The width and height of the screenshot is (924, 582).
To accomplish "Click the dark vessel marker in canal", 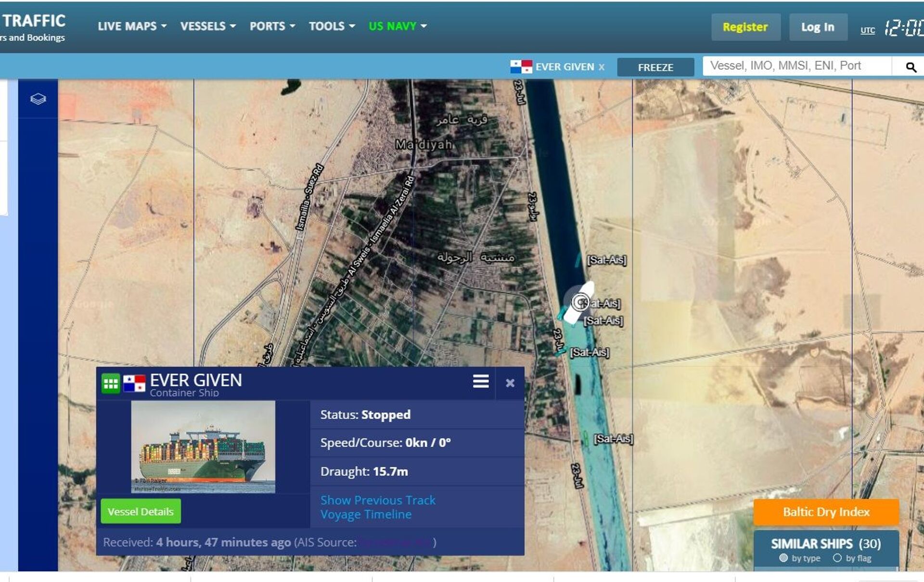I will (577, 385).
